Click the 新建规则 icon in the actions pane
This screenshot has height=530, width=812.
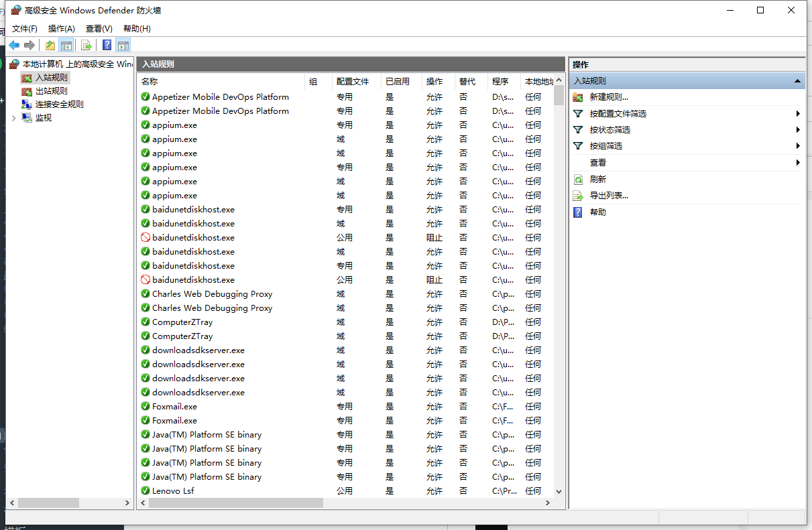click(578, 97)
